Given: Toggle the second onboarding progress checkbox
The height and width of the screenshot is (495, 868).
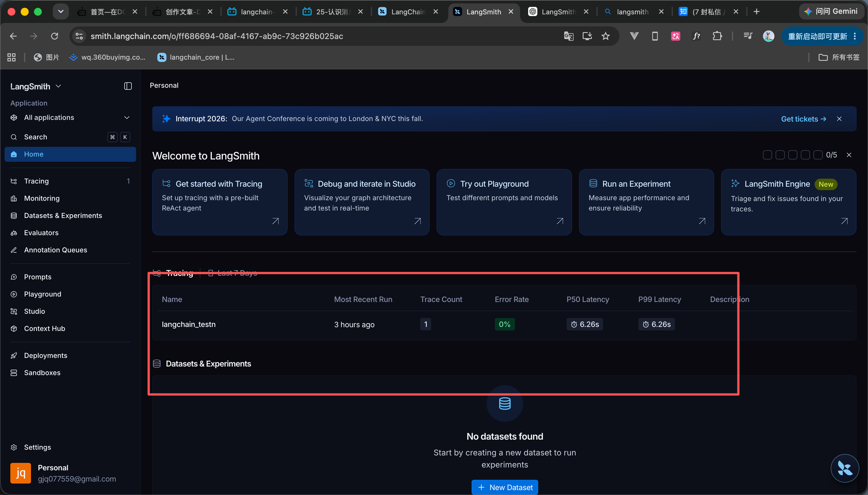Looking at the screenshot, I should pyautogui.click(x=780, y=155).
